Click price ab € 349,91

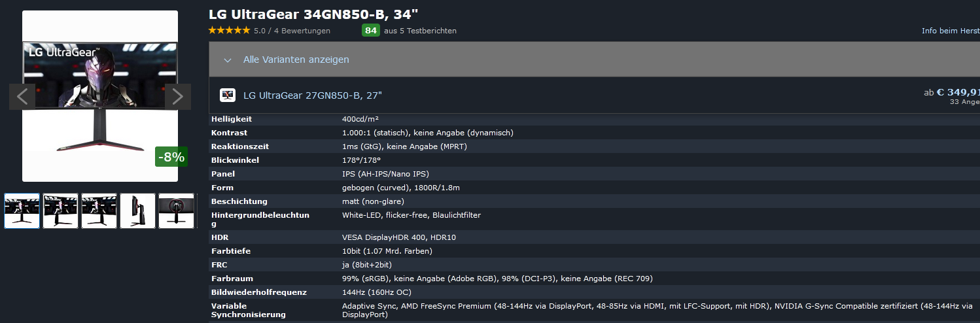pos(952,92)
